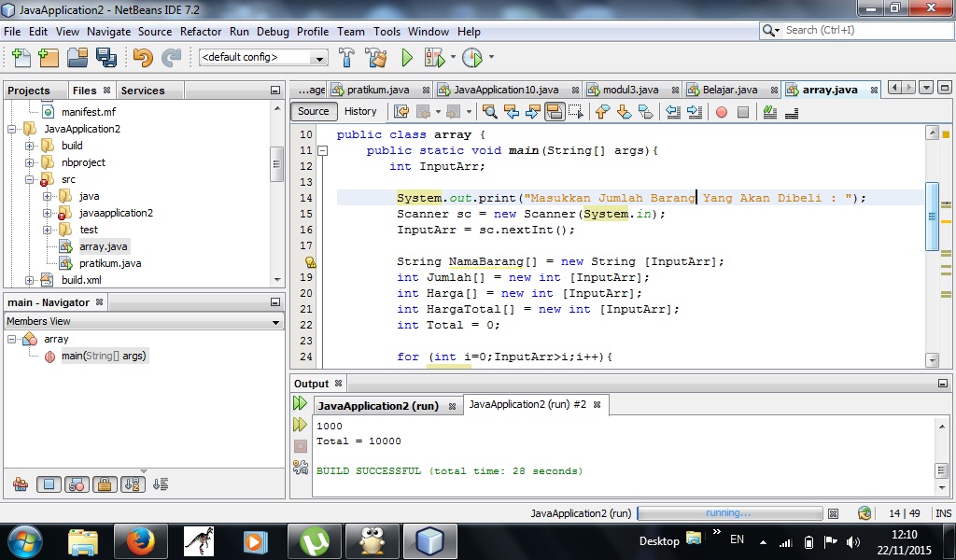Screen dimensions: 956x560
Task: Expand the test folder node
Action: coord(47,230)
